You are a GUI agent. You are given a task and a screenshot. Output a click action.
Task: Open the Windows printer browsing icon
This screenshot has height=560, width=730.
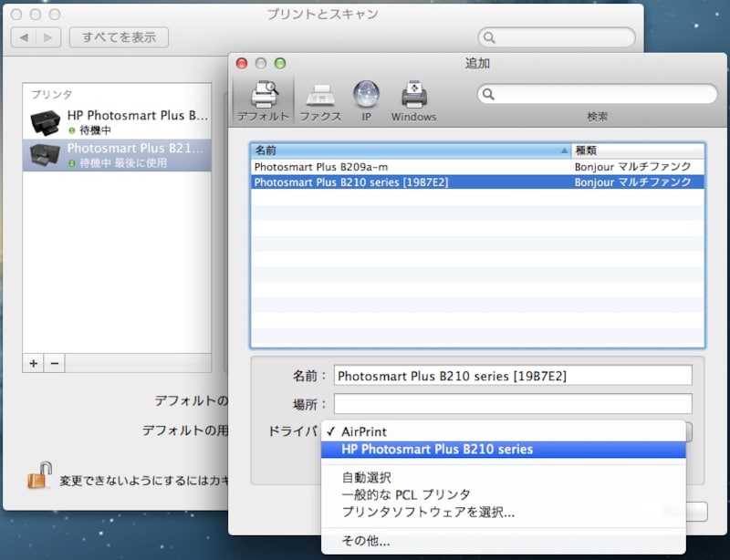pyautogui.click(x=413, y=96)
